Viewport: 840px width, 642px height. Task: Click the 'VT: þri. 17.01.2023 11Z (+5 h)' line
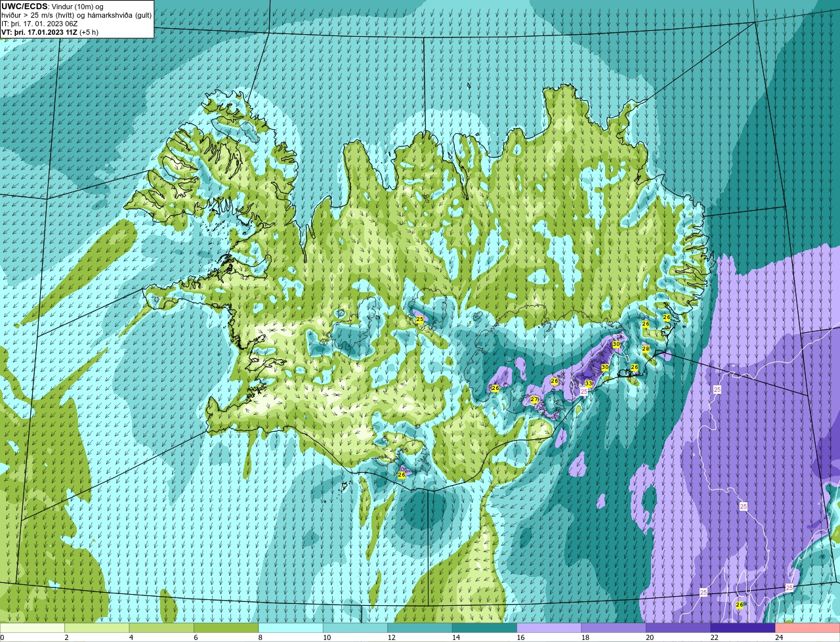pos(51,32)
